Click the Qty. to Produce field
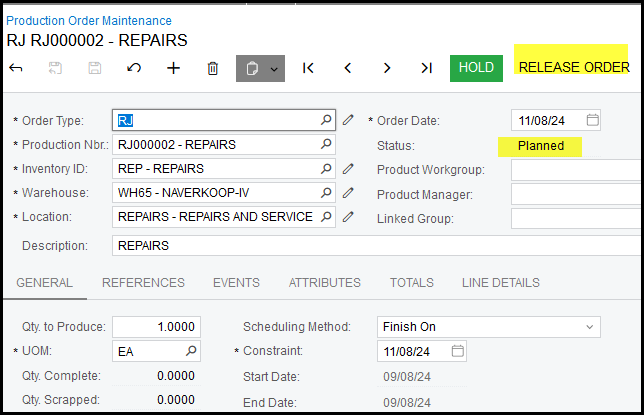This screenshot has height=415, width=644. click(x=156, y=327)
